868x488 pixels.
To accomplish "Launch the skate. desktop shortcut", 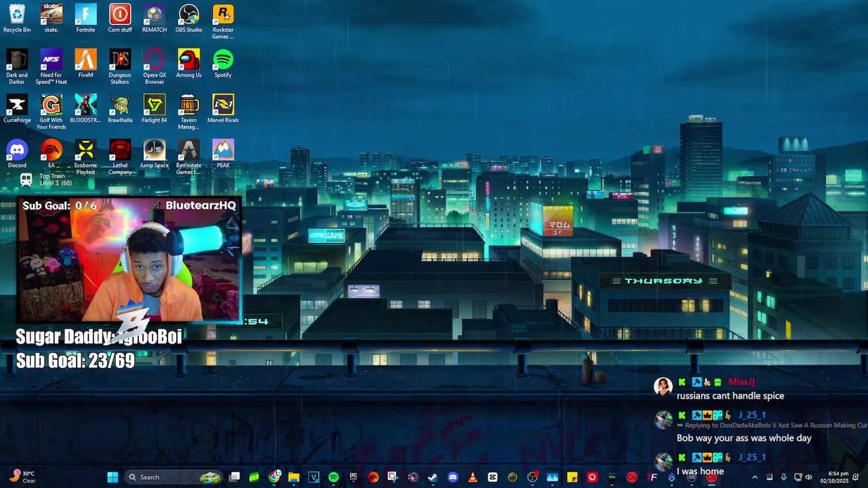I will tap(52, 18).
